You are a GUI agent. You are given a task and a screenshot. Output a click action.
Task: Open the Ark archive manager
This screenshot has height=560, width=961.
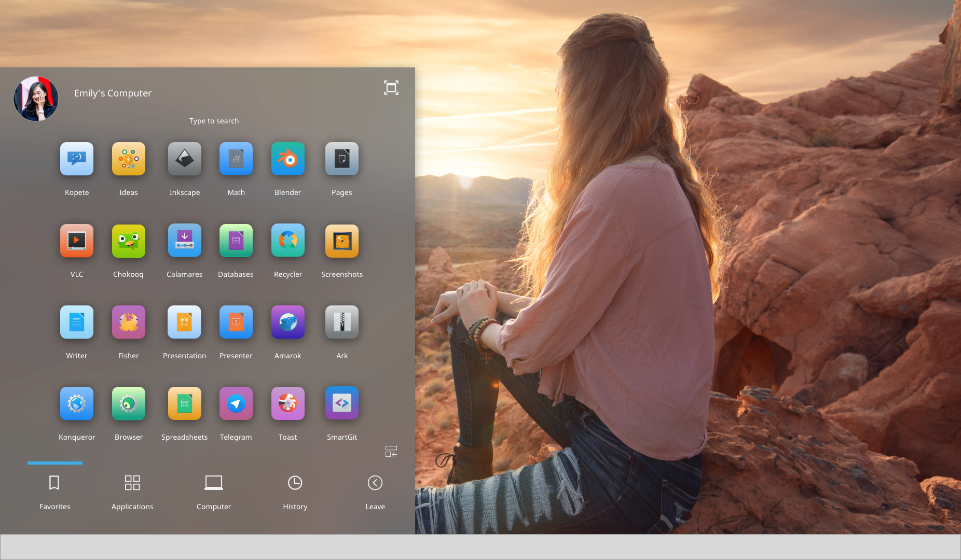pos(341,323)
